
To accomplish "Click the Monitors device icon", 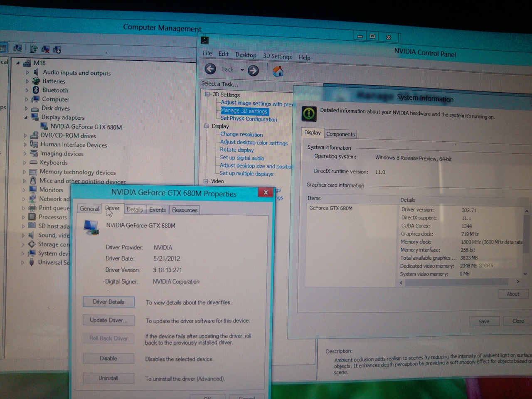I will click(x=33, y=190).
